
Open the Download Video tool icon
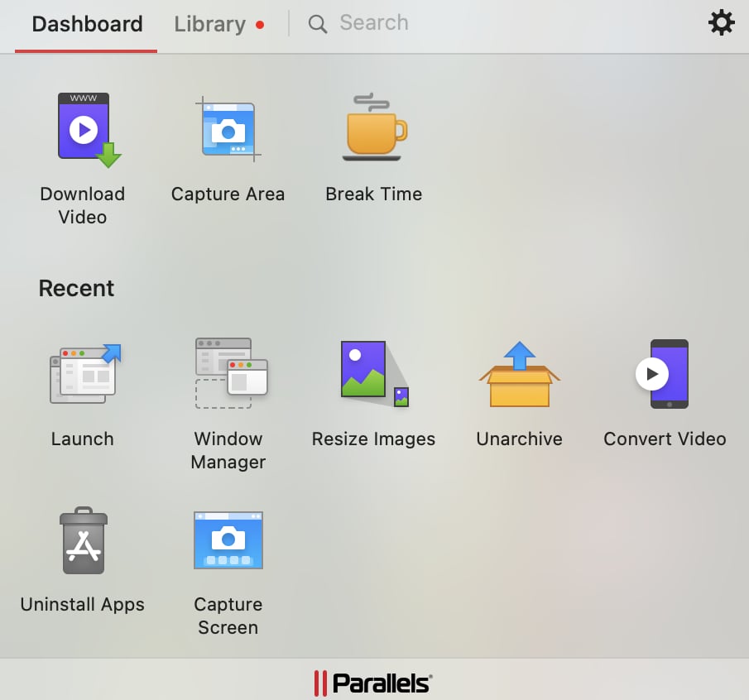[89, 131]
